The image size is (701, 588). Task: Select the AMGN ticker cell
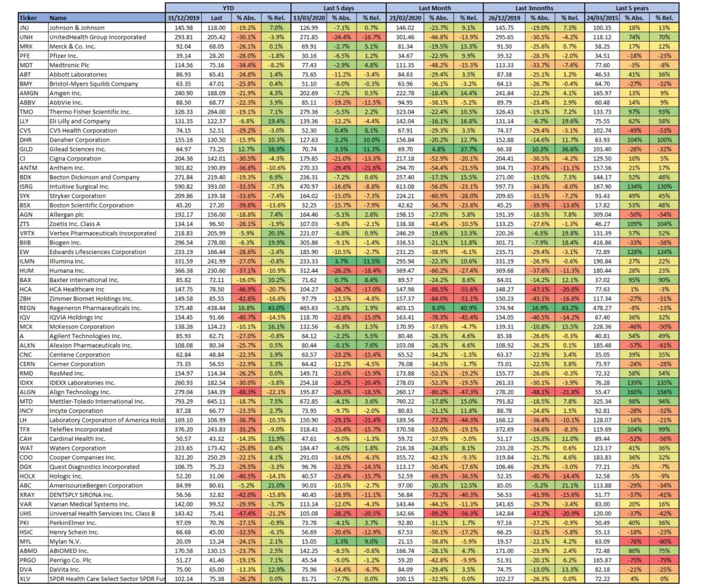click(x=33, y=93)
